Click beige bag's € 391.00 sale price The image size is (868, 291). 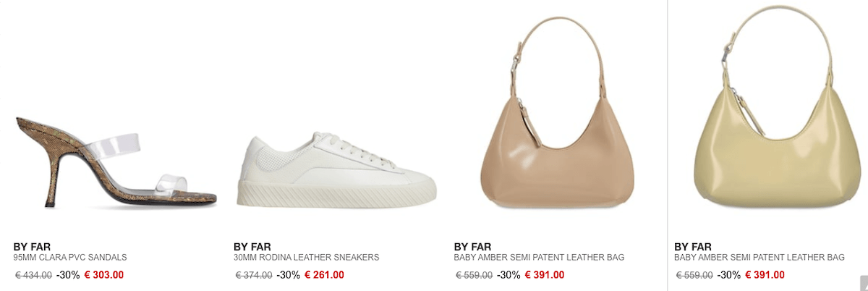tap(545, 275)
